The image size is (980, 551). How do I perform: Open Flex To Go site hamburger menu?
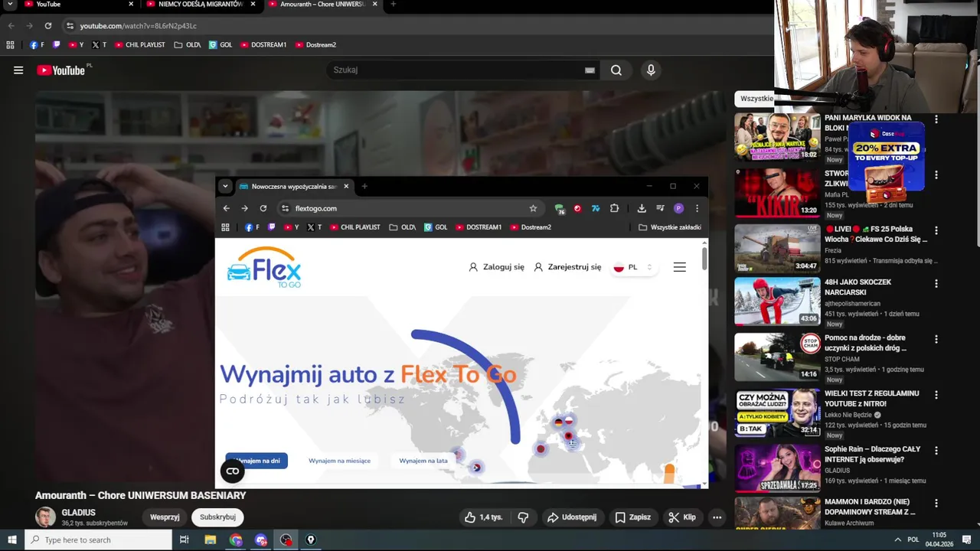point(679,267)
